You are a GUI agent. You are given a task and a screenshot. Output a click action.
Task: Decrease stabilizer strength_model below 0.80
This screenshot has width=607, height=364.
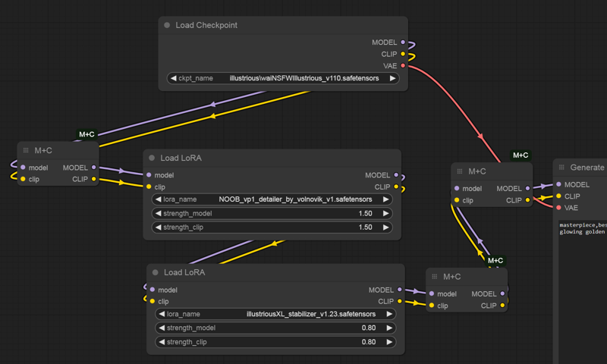click(162, 328)
